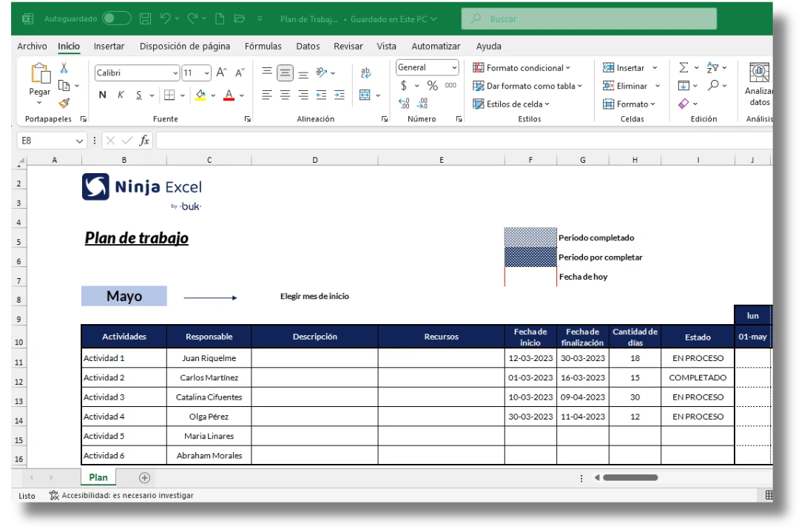Click the text orientation icon
Screen dimensions: 810x532
tap(322, 73)
